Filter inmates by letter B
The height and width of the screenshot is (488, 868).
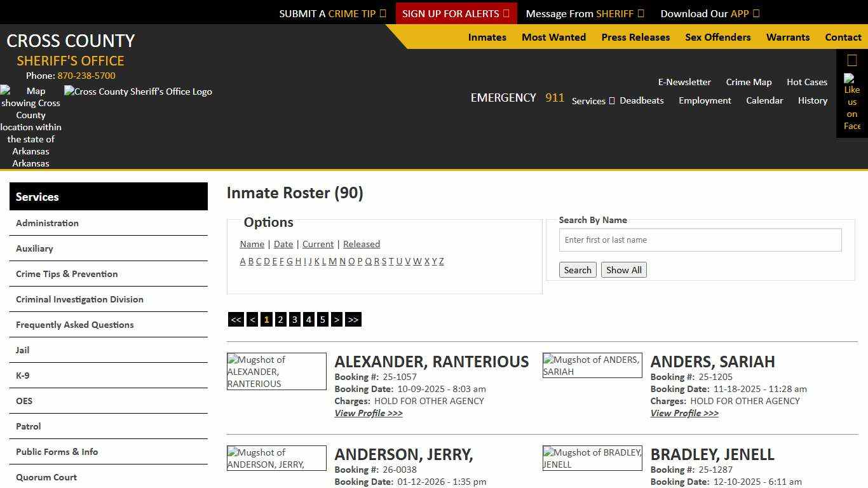(x=250, y=261)
